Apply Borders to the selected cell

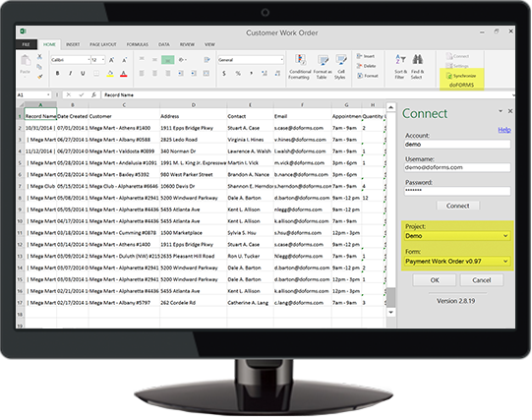pyautogui.click(x=96, y=74)
